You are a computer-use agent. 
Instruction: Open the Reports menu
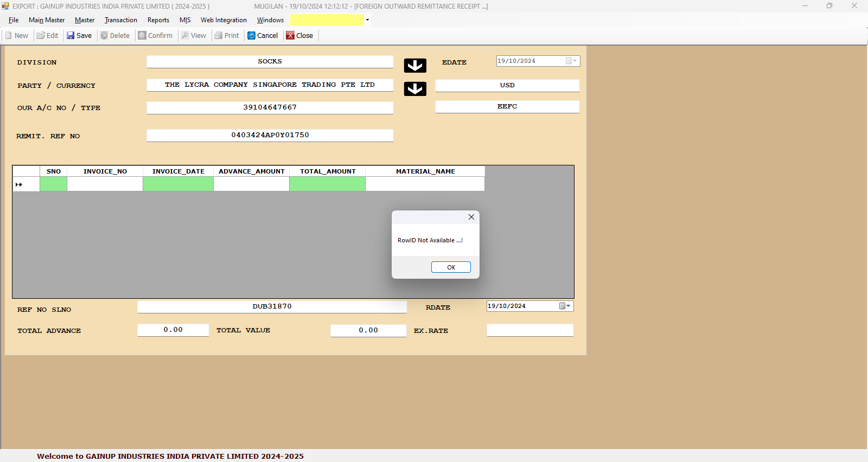pyautogui.click(x=158, y=20)
